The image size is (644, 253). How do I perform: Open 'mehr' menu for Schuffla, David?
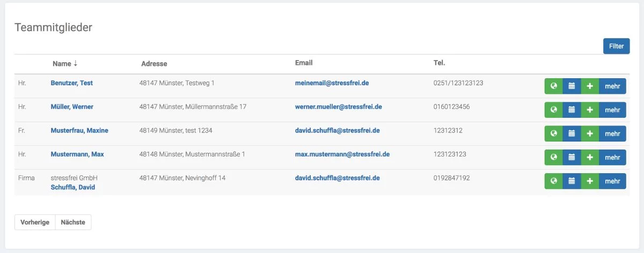click(612, 181)
